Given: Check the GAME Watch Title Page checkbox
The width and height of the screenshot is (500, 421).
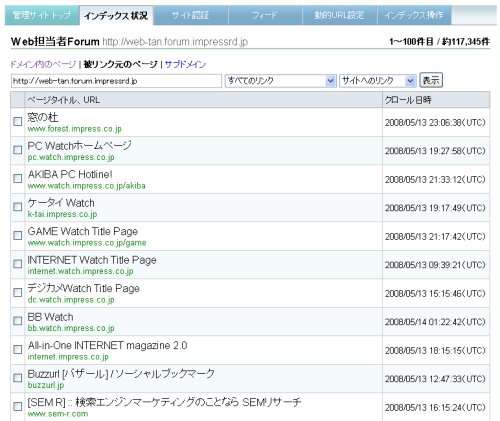Looking at the screenshot, I should [x=18, y=236].
